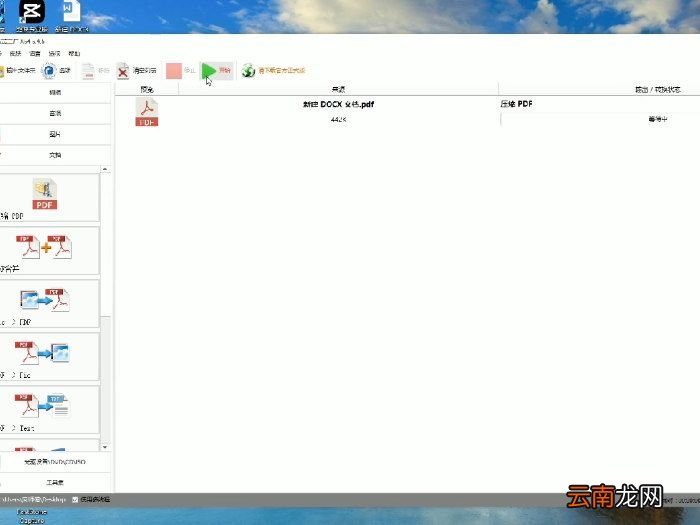Viewport: 700px width, 525px height.
Task: Open the Output Folder toolbar icon
Action: tap(1, 71)
